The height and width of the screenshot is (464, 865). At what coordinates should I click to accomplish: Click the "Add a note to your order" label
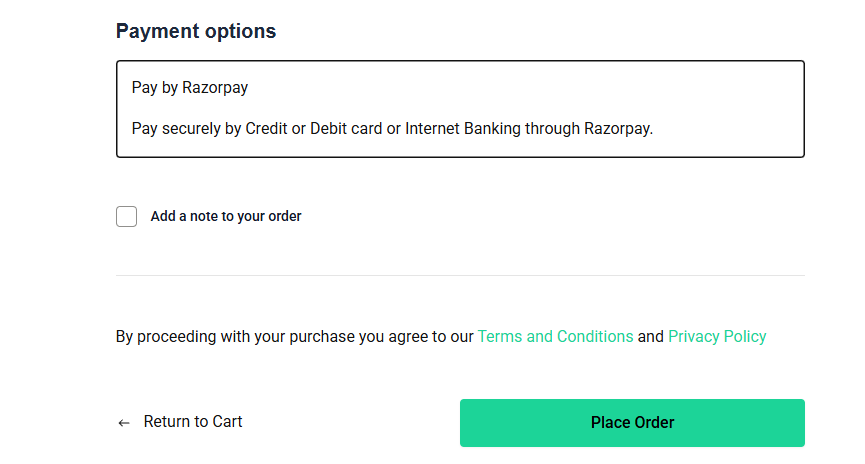point(226,216)
